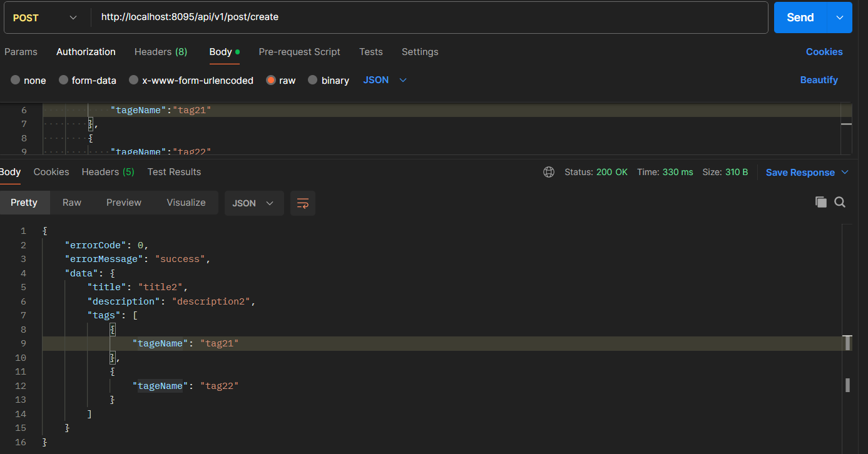Open the Cookies link

click(x=824, y=52)
